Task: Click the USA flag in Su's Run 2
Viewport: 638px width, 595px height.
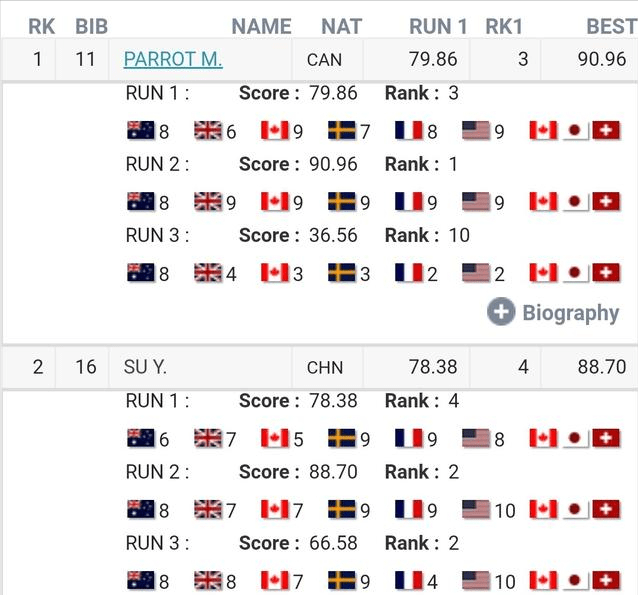Action: tap(476, 510)
